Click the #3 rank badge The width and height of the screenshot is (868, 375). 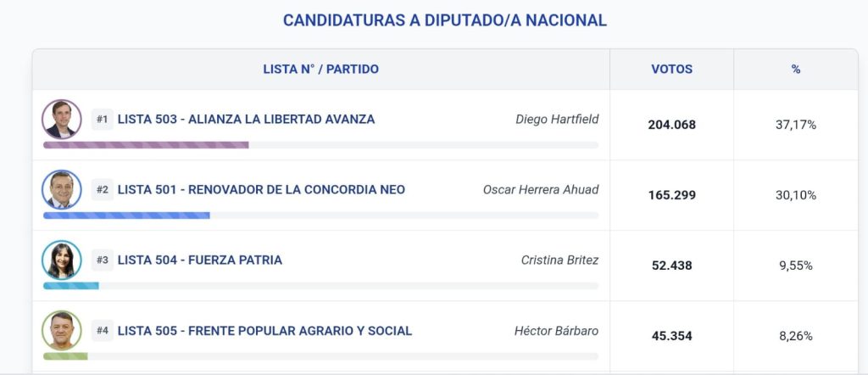(x=102, y=260)
